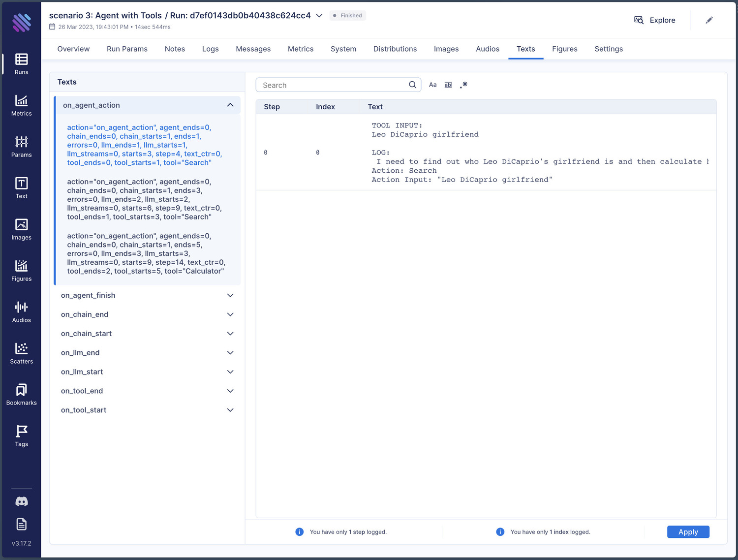This screenshot has height=560, width=738.
Task: Click the 'TOOL INPUT:' text cell
Action: (539, 153)
